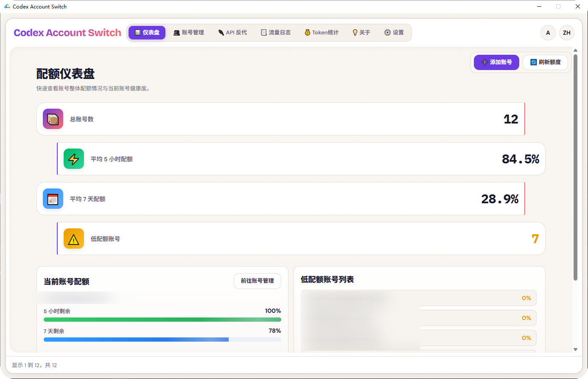Click the people icon in 账号管理 tab
Viewport: 588px width, 379px height.
[177, 33]
